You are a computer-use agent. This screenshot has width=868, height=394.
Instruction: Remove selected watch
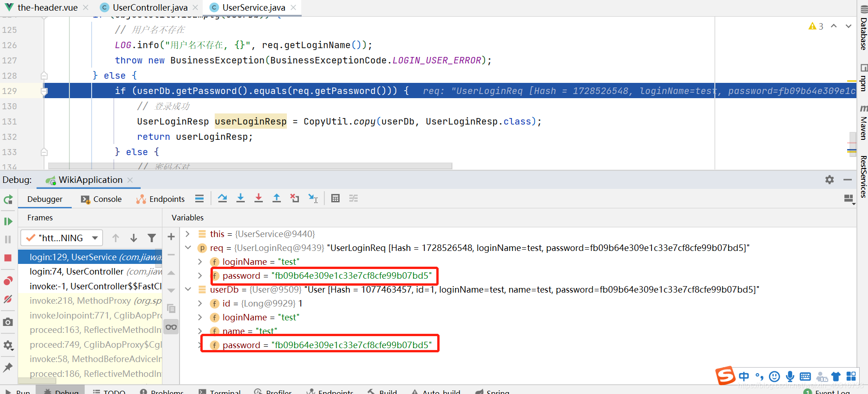click(x=171, y=255)
